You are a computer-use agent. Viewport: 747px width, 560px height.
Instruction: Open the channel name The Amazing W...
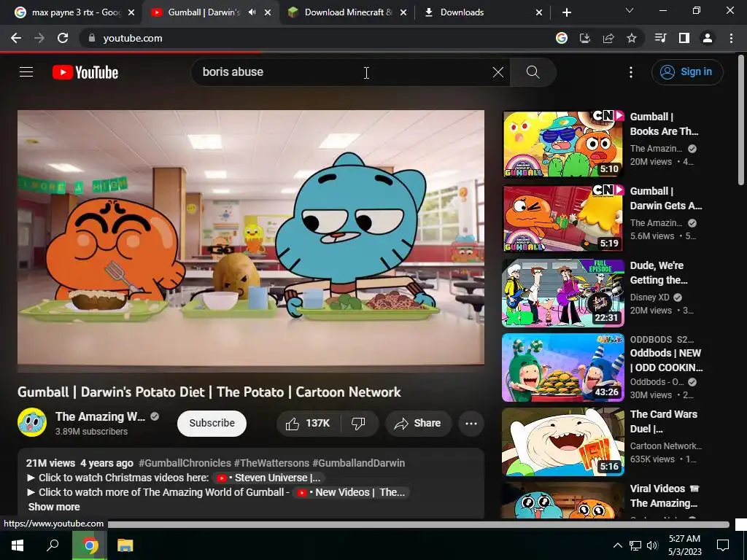[101, 416]
